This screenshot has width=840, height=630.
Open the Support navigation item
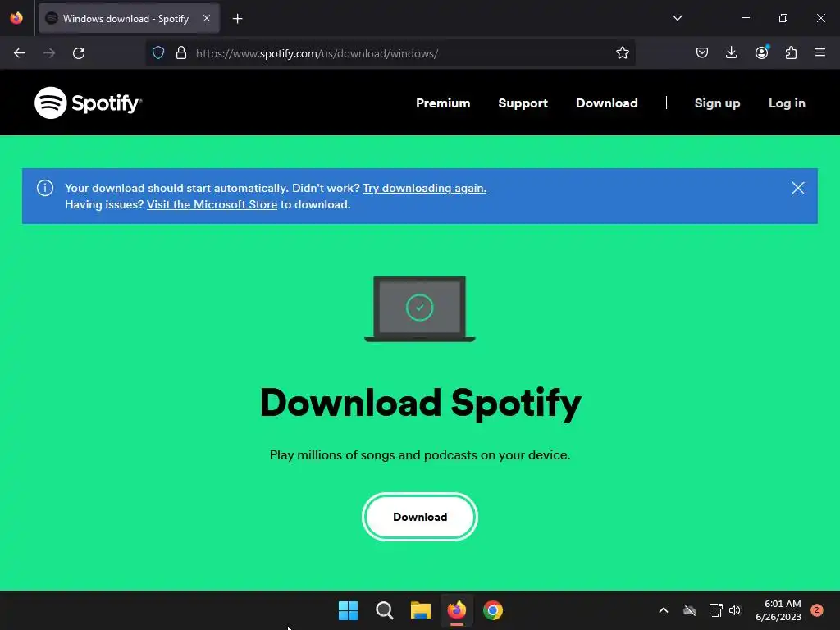(523, 103)
